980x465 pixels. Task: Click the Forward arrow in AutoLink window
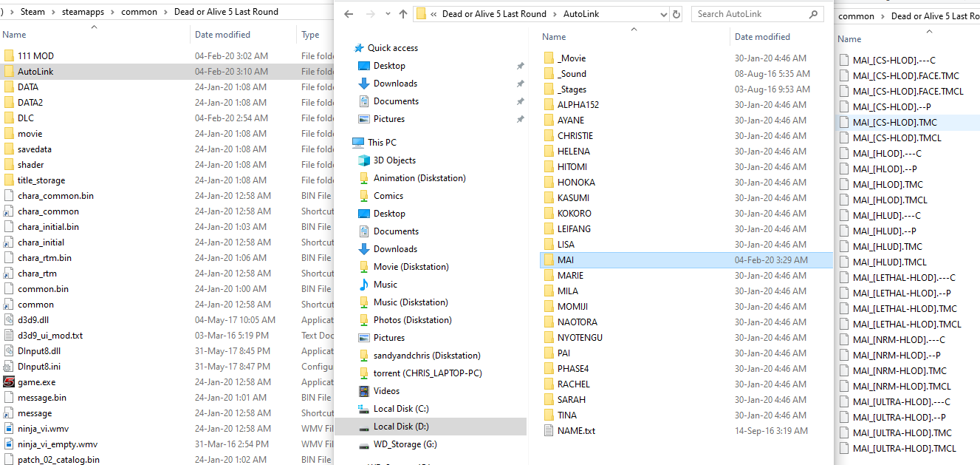pos(371,14)
